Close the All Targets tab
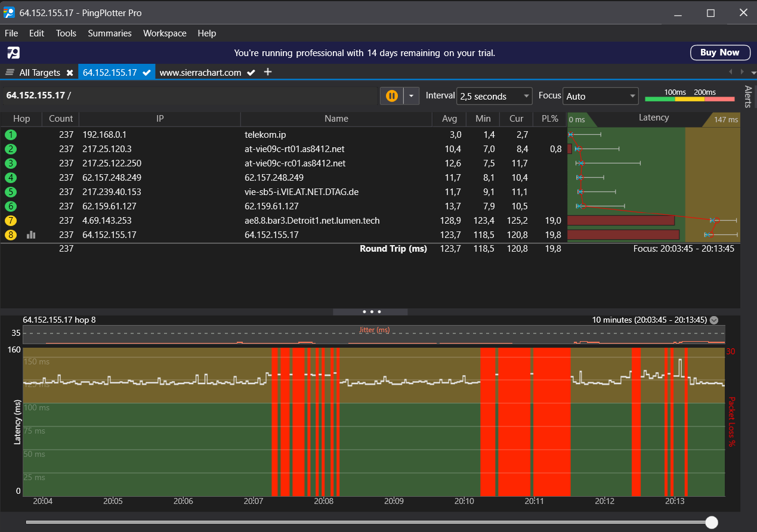This screenshot has width=757, height=532. pos(70,72)
